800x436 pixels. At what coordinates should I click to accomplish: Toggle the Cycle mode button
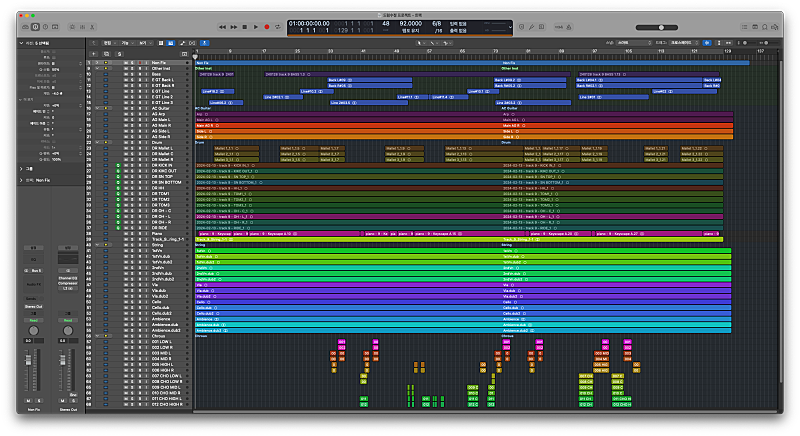tap(278, 27)
